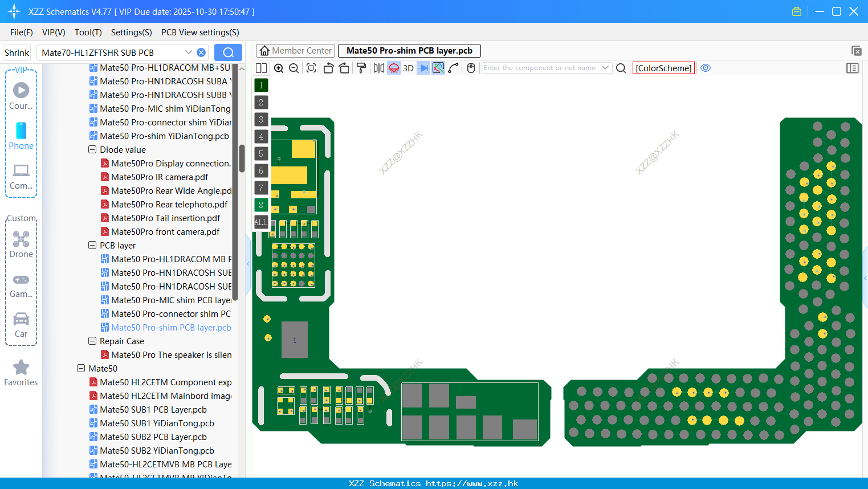Screen dimensions: 868x489
Task: Show ALL PCB layers
Action: 261,222
